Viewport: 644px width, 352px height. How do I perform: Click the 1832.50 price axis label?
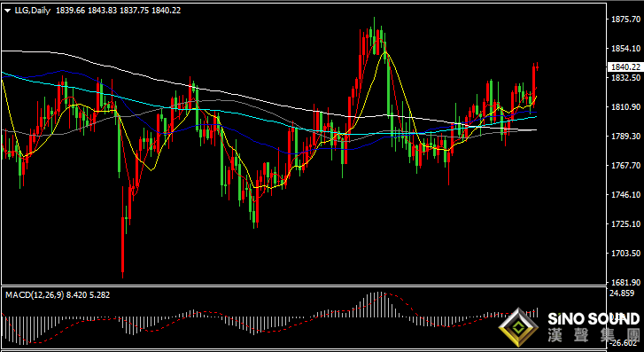625,77
